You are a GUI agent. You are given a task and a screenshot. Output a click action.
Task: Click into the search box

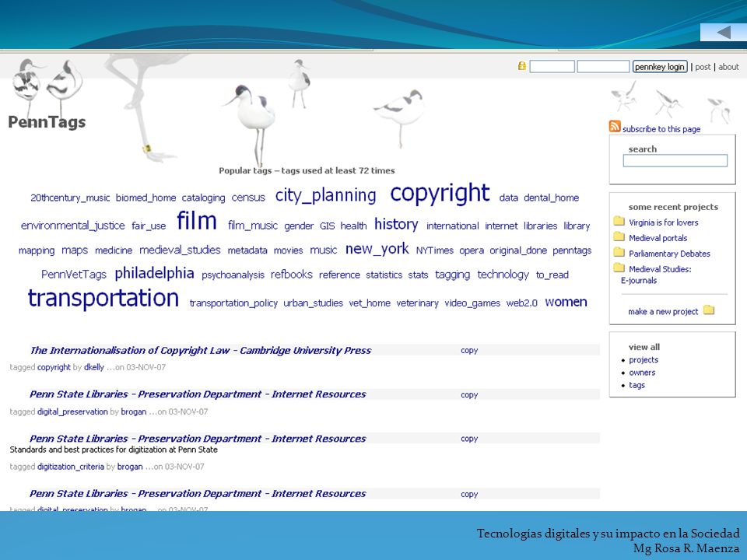[675, 161]
